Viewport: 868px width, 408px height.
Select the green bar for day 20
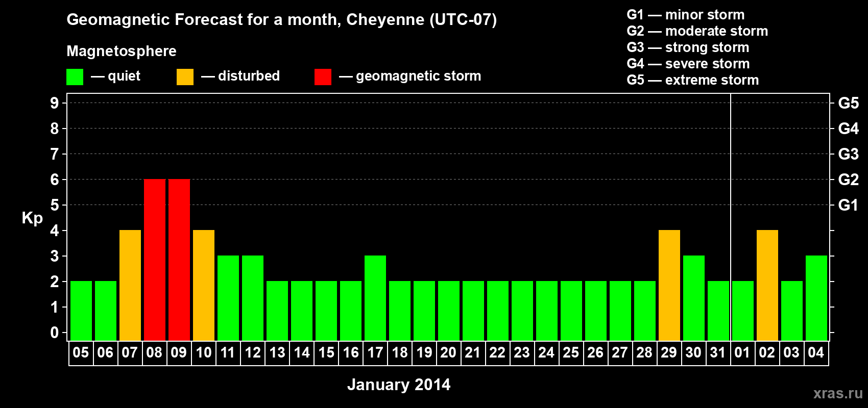(x=449, y=311)
